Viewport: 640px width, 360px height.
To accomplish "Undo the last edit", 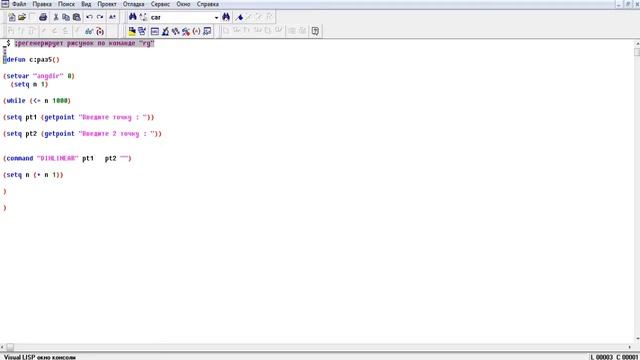I will pos(89,17).
